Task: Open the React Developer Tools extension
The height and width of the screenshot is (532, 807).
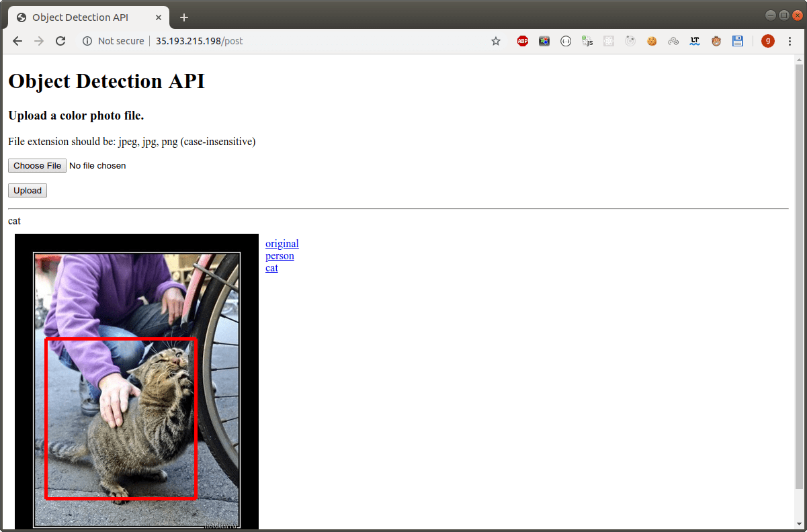Action: [x=609, y=41]
